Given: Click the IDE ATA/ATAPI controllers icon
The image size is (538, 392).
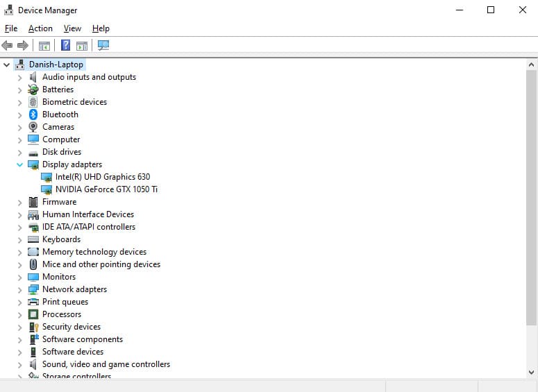Looking at the screenshot, I should coord(33,227).
